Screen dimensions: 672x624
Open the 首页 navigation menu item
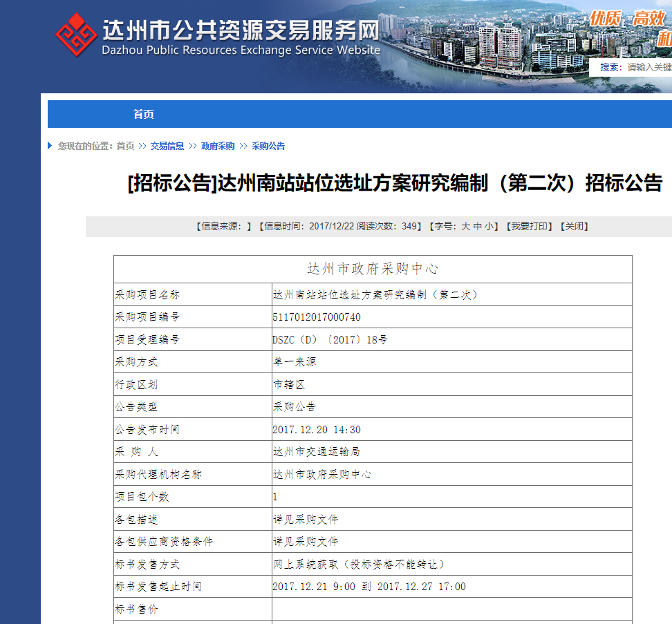(144, 114)
